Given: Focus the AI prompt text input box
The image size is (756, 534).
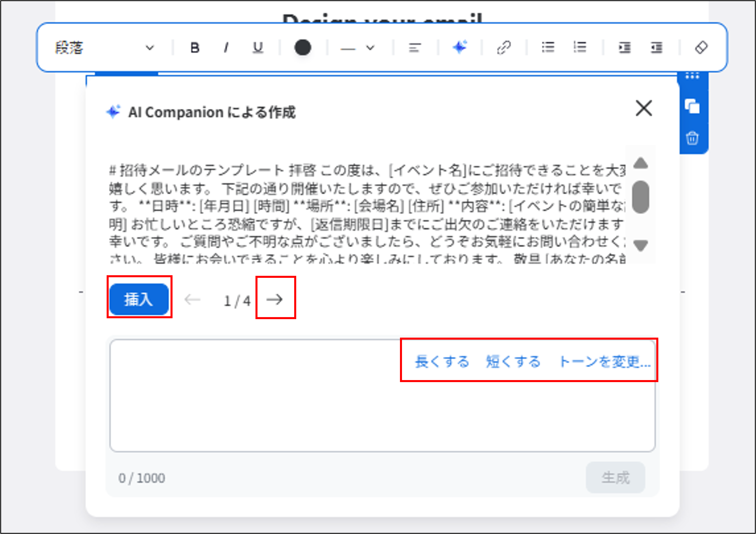Looking at the screenshot, I should coord(383,396).
